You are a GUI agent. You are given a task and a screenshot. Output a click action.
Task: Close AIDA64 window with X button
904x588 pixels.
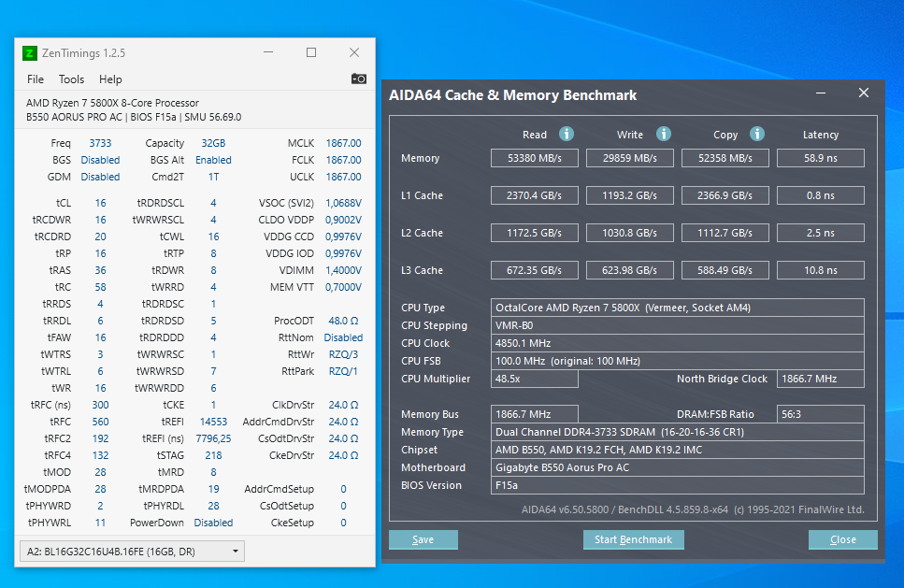(x=863, y=93)
